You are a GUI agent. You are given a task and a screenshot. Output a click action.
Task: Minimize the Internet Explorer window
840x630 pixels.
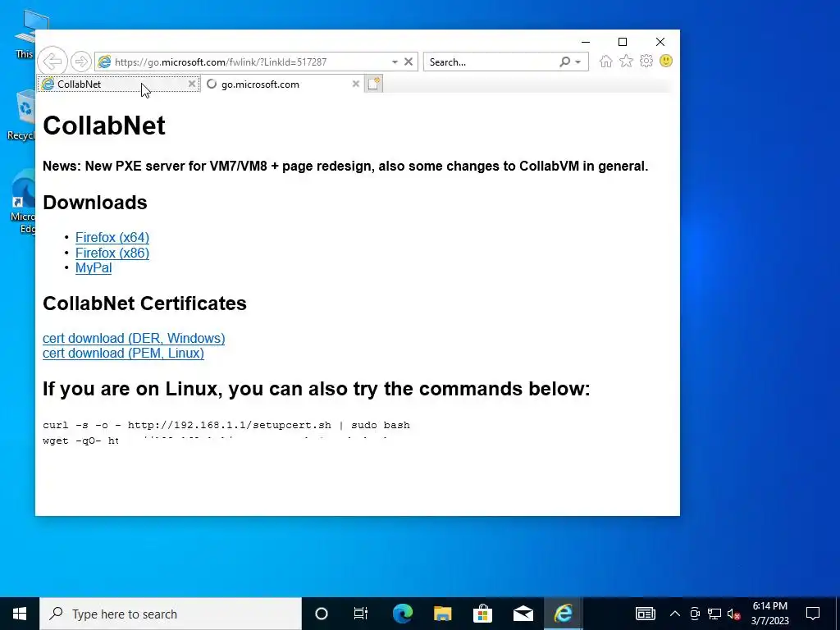click(586, 42)
